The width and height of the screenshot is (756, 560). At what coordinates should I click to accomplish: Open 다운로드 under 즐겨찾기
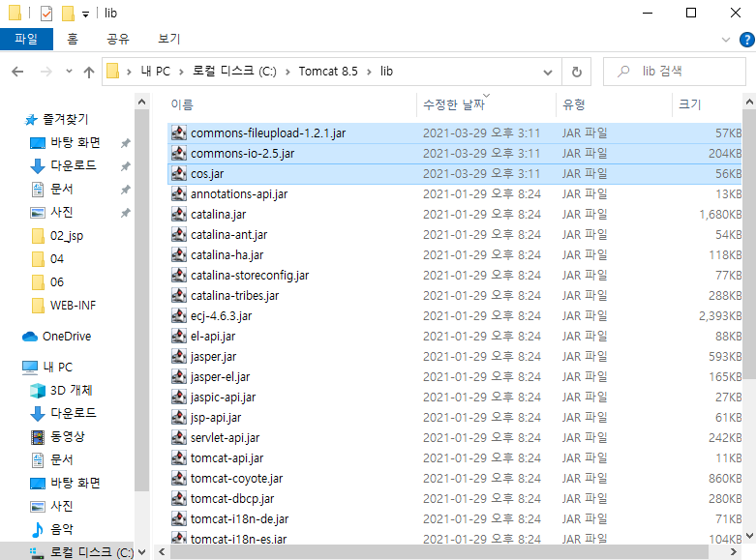pyautogui.click(x=74, y=165)
